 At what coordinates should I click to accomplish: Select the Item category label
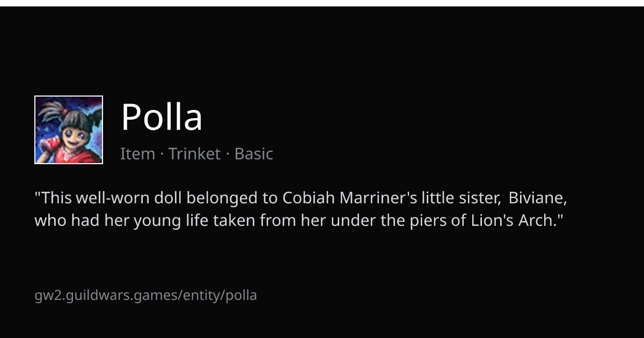137,154
